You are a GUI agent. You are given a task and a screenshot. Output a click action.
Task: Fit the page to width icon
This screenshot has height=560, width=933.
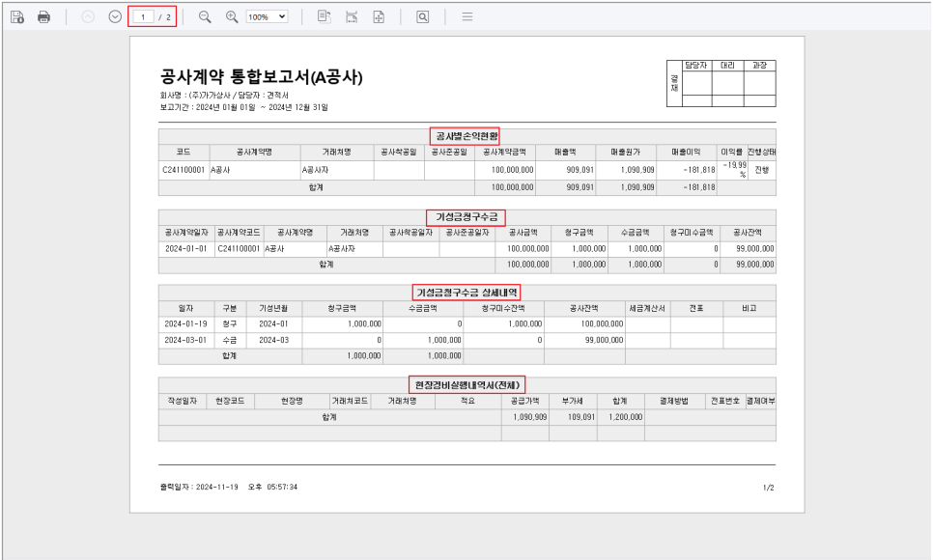pyautogui.click(x=352, y=16)
